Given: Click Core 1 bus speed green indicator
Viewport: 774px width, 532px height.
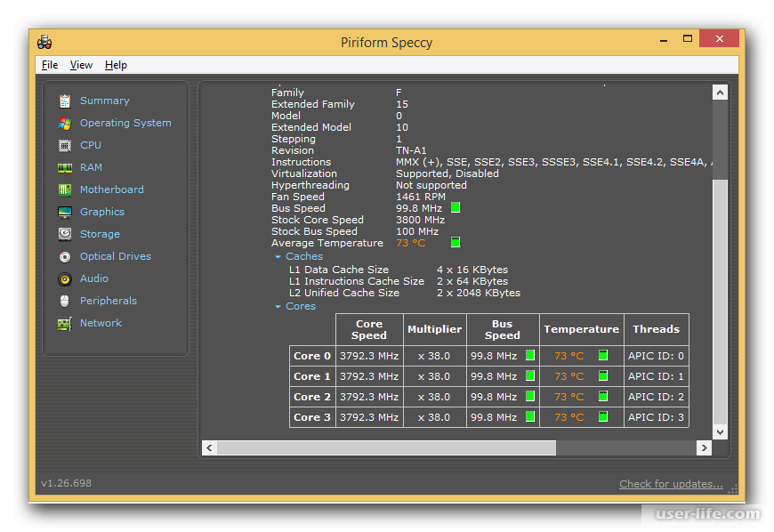Looking at the screenshot, I should [530, 375].
